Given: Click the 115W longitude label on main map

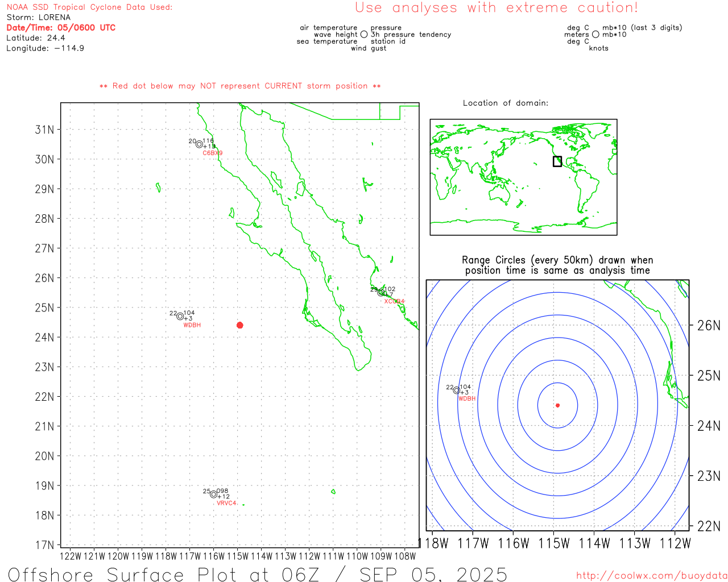Looking at the screenshot, I should (238, 556).
